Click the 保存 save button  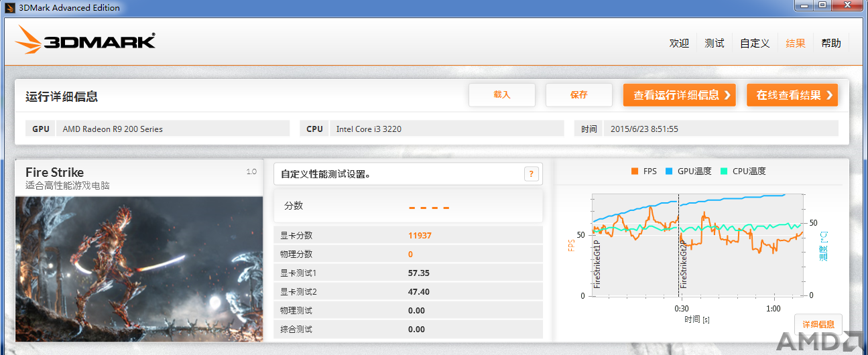click(579, 95)
